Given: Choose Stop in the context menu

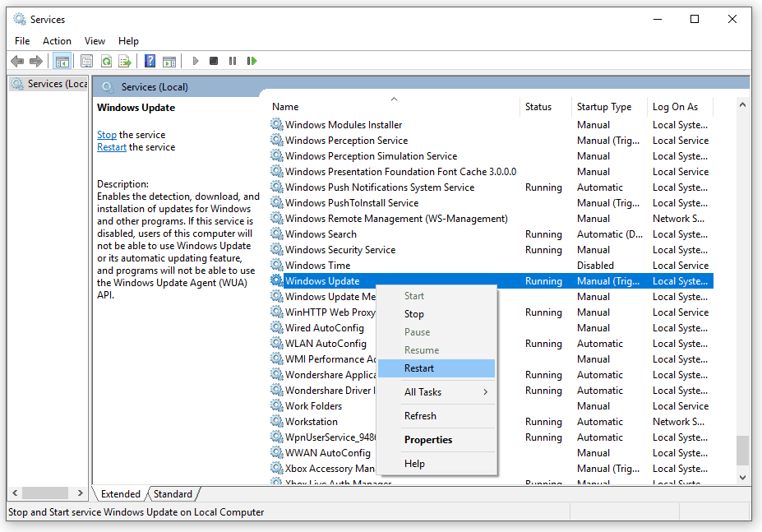Looking at the screenshot, I should coord(436,314).
